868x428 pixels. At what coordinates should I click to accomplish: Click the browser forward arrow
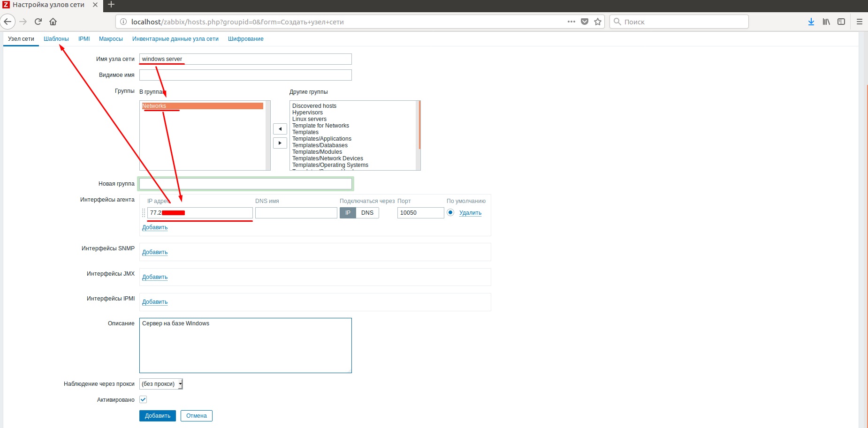click(x=23, y=22)
